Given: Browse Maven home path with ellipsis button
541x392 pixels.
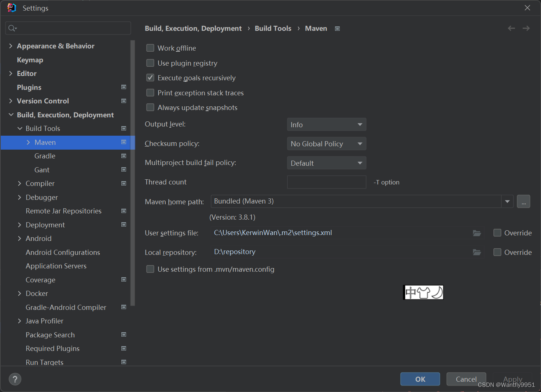Looking at the screenshot, I should tap(523, 201).
